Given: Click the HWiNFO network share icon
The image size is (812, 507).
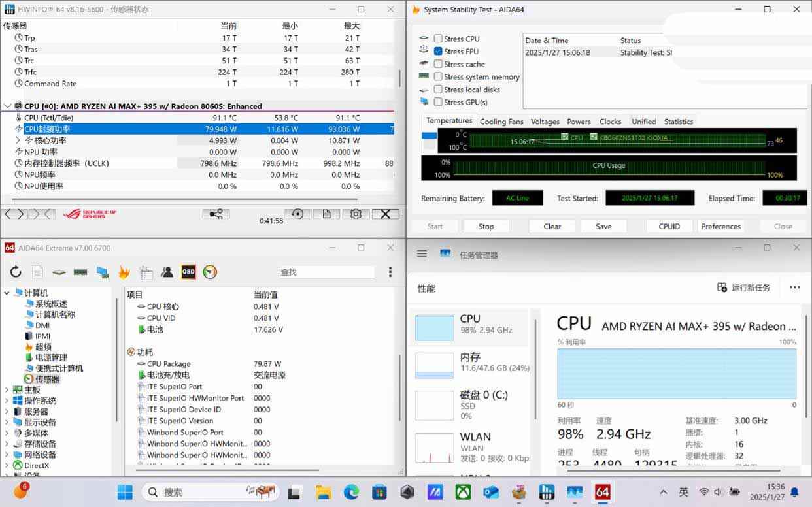Looking at the screenshot, I should [x=216, y=214].
